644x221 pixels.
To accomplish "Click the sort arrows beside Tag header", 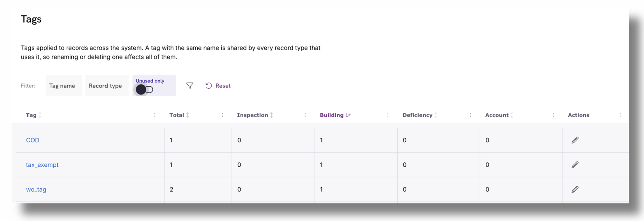I will pos(40,115).
